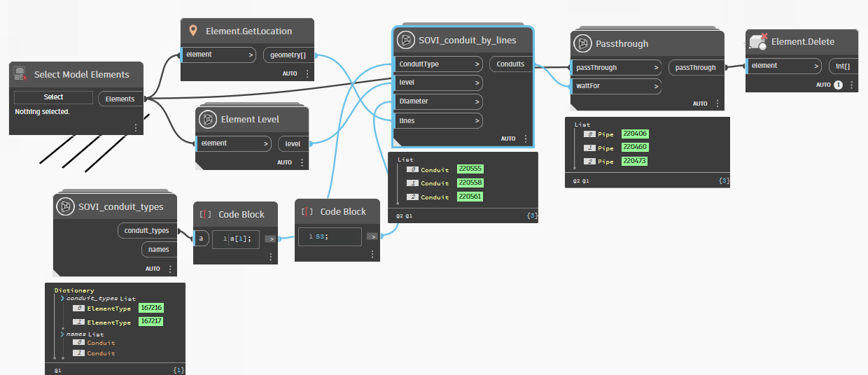The height and width of the screenshot is (375, 868).
Task: Click chevron beside ConduitType input
Action: pos(477,64)
